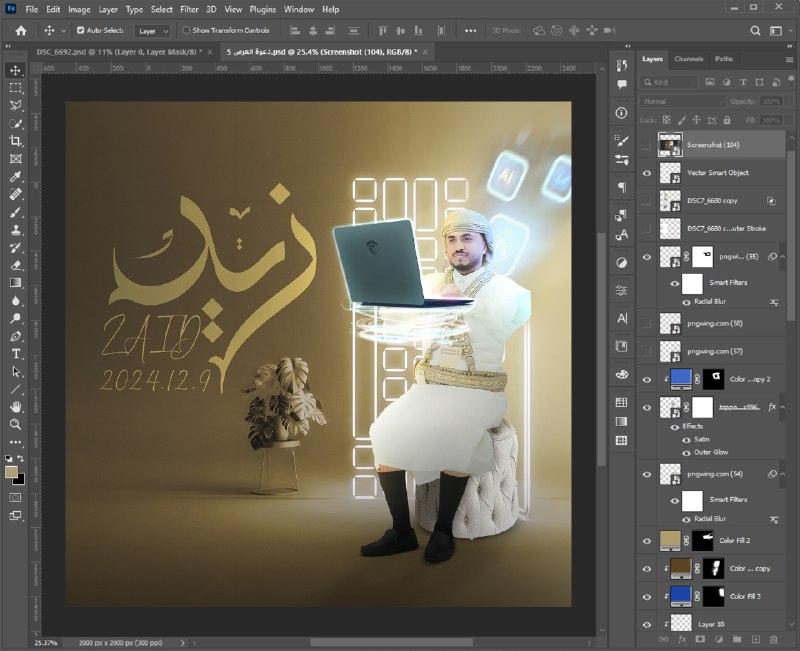Select the History Brush tool
The width and height of the screenshot is (800, 651).
pyautogui.click(x=16, y=247)
